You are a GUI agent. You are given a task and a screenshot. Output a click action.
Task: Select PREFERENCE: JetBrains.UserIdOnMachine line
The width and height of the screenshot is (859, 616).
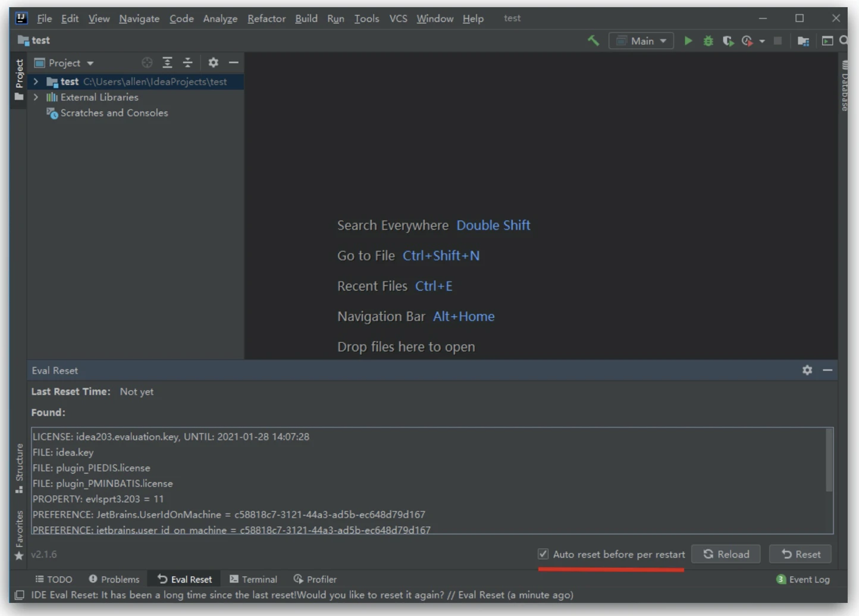point(229,514)
